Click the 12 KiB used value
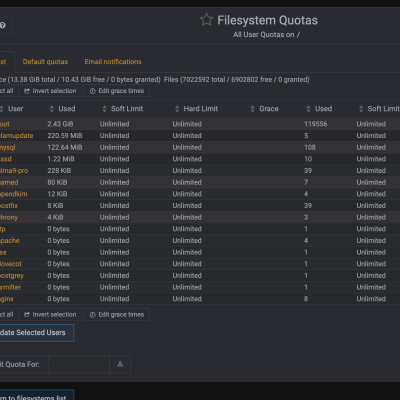The image size is (400, 400). tap(57, 194)
